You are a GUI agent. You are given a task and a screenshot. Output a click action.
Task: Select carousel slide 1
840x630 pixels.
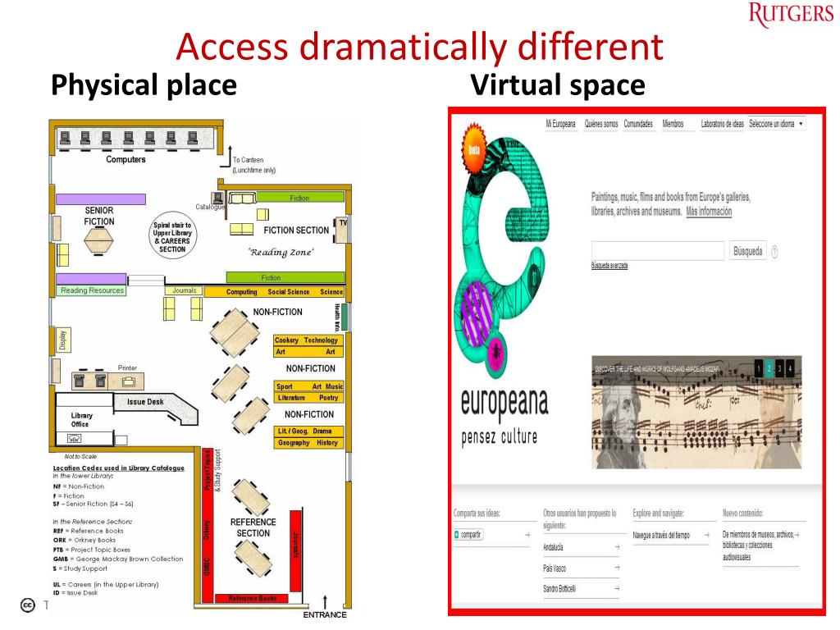coord(759,368)
